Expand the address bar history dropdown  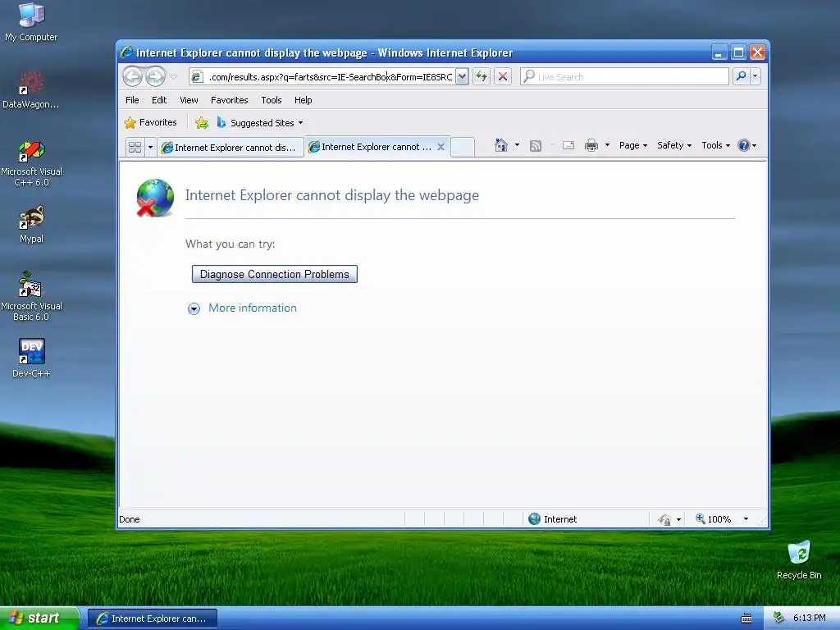462,76
